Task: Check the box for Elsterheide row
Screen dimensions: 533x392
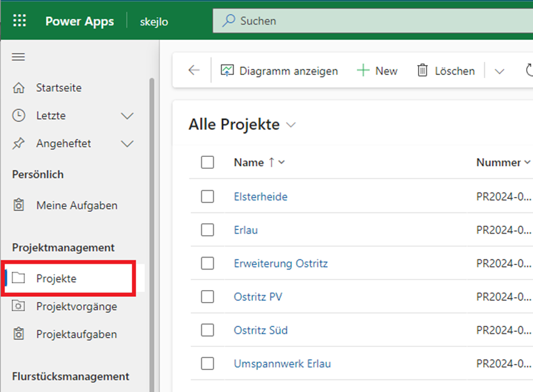Action: point(207,196)
